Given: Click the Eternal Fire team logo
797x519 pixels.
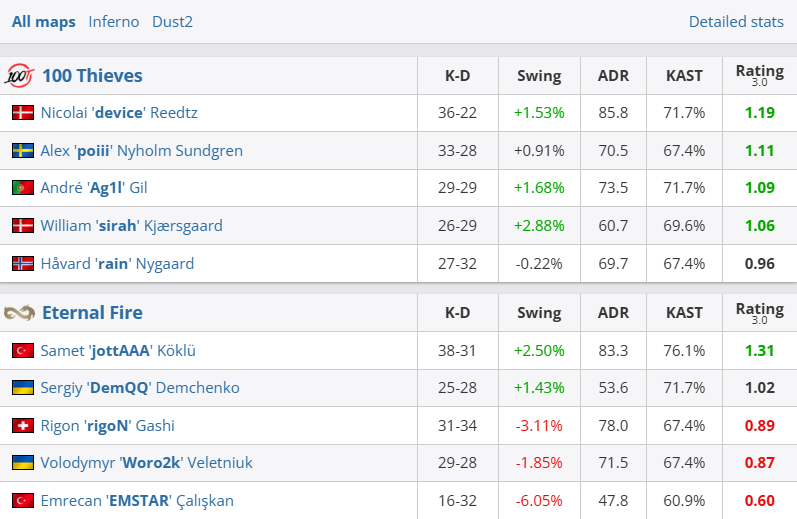Looking at the screenshot, I should click(x=20, y=313).
